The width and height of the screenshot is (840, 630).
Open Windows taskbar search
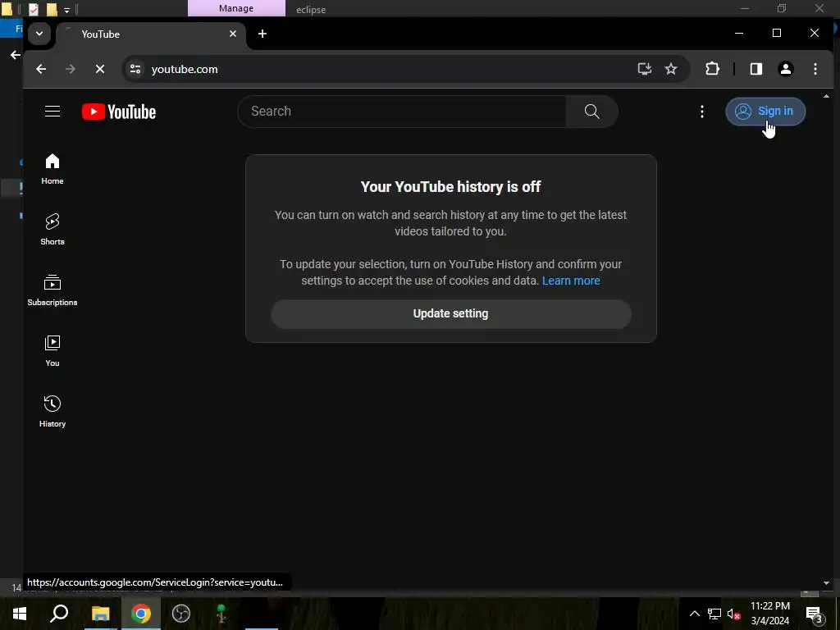click(59, 614)
